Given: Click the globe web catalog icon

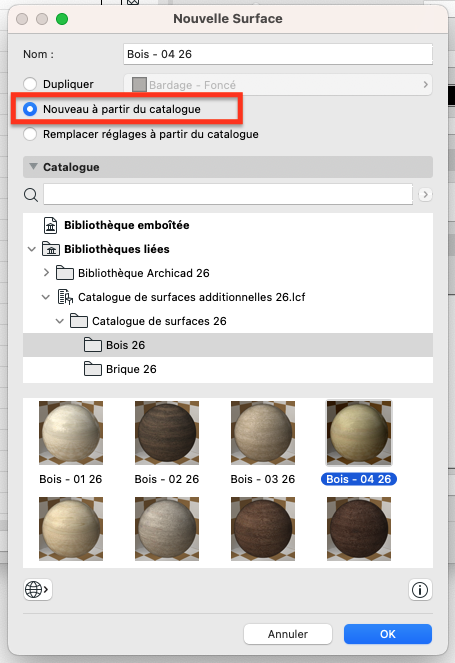Looking at the screenshot, I should pos(38,589).
